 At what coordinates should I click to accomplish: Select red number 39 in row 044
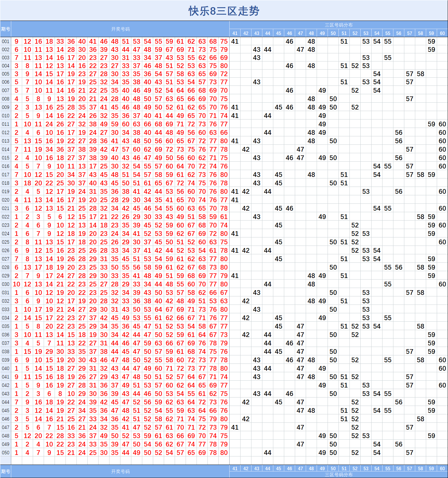click(93, 402)
